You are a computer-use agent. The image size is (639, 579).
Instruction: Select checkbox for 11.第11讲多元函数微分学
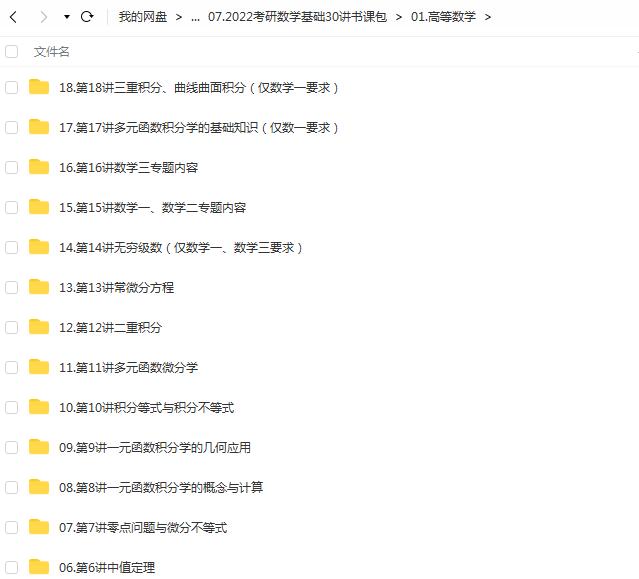click(x=12, y=367)
